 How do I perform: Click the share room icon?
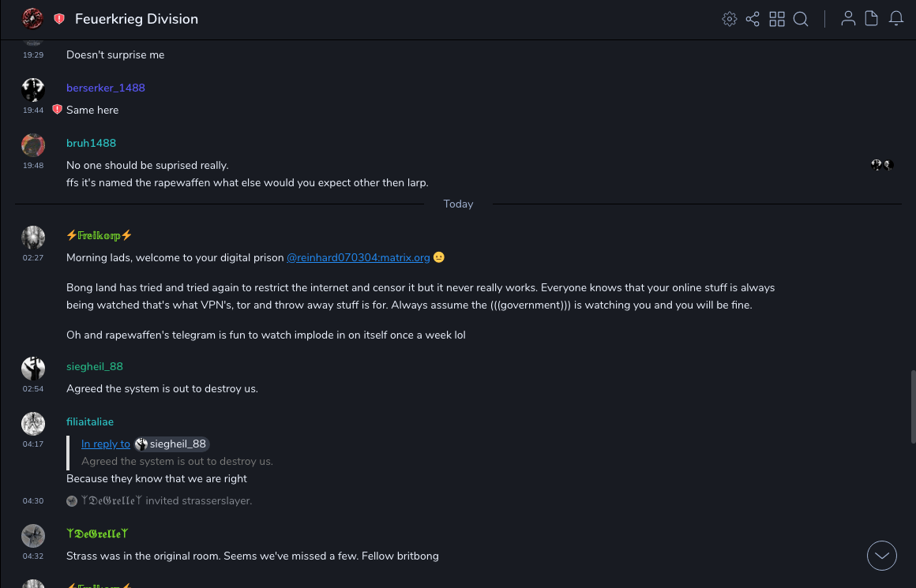tap(753, 19)
